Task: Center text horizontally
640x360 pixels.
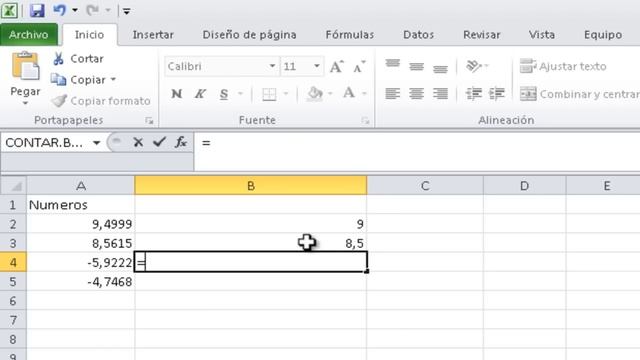Action: pyautogui.click(x=416, y=94)
